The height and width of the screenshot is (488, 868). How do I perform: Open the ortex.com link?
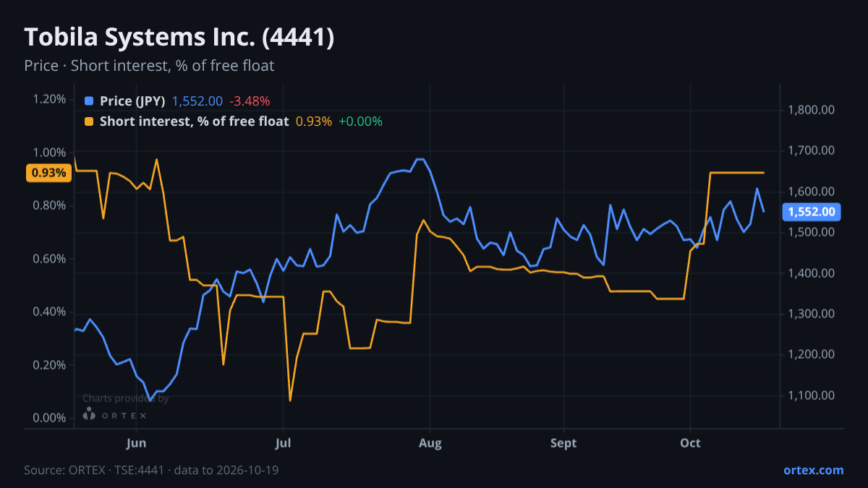pyautogui.click(x=813, y=470)
